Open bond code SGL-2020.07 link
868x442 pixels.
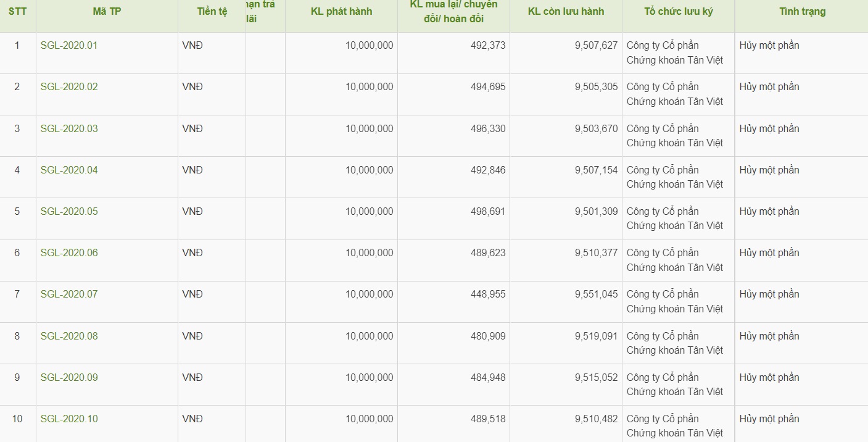click(x=69, y=294)
